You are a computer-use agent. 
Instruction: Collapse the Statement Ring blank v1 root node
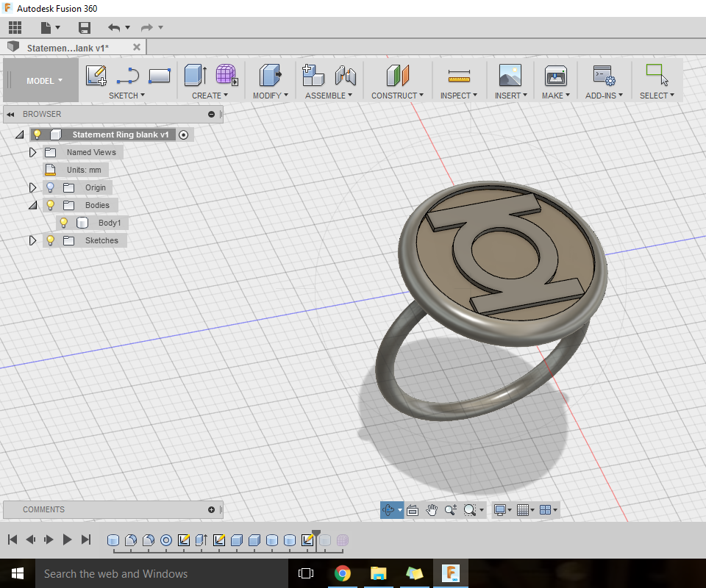click(20, 135)
